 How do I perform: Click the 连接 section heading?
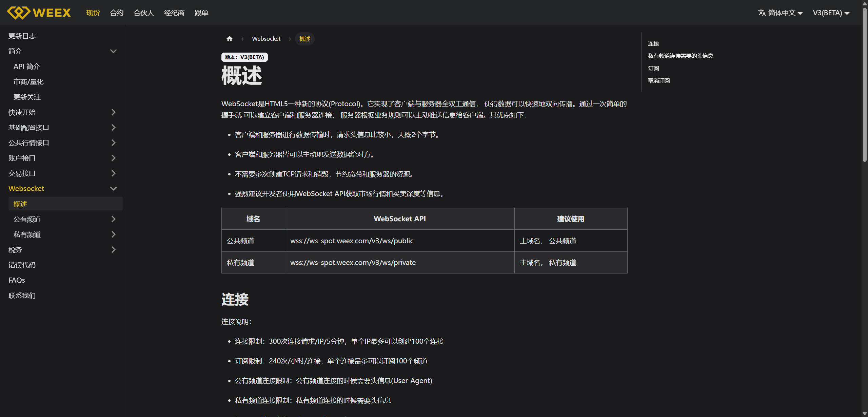pos(235,299)
